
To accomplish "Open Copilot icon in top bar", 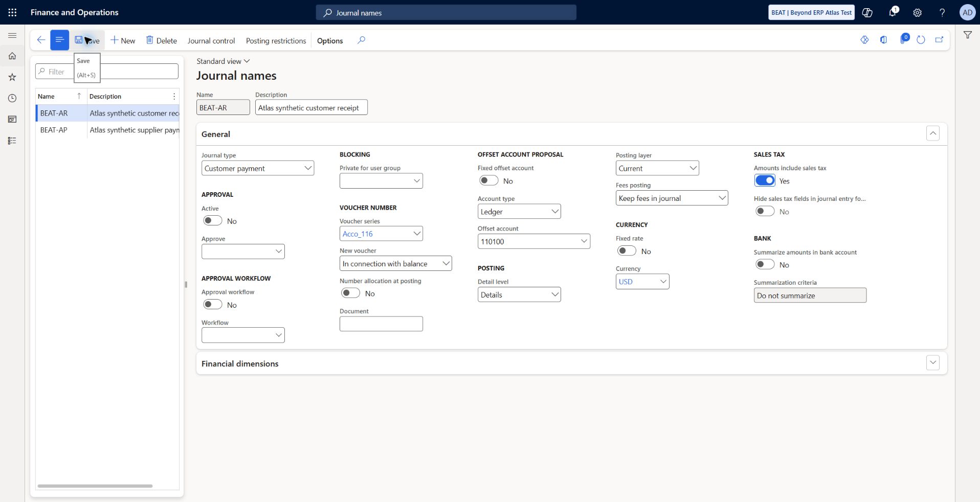I will (x=867, y=12).
